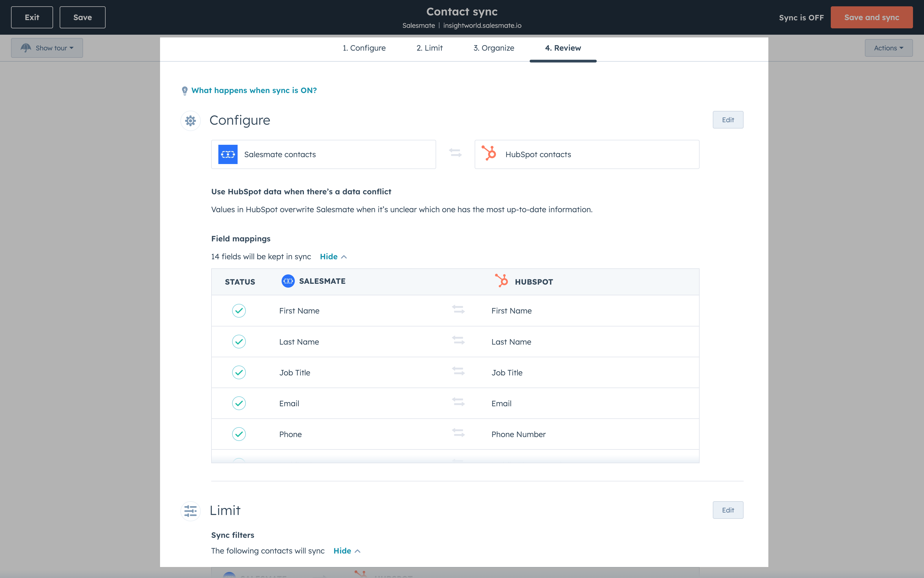The image size is (924, 578).
Task: Click 'insightworld.salesmate.io' in the header
Action: point(482,25)
